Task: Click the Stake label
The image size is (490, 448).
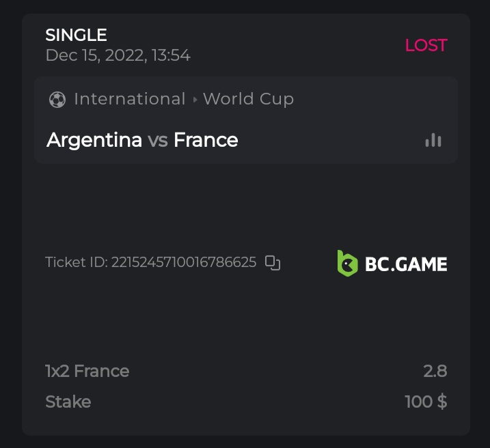Action: pyautogui.click(x=68, y=402)
